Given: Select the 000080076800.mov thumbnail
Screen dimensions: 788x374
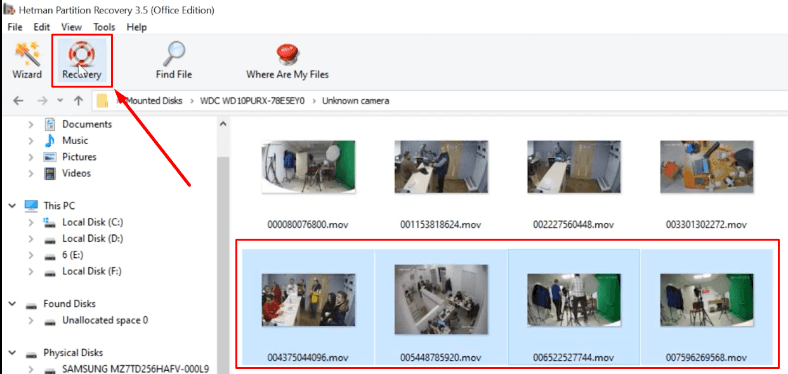Looking at the screenshot, I should (x=308, y=167).
